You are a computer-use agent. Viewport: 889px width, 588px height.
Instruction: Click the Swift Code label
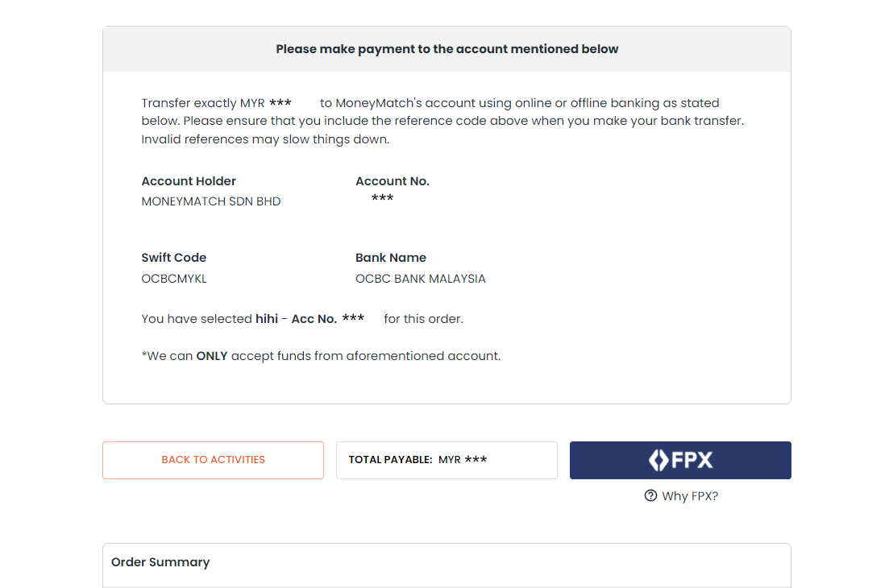coord(173,258)
